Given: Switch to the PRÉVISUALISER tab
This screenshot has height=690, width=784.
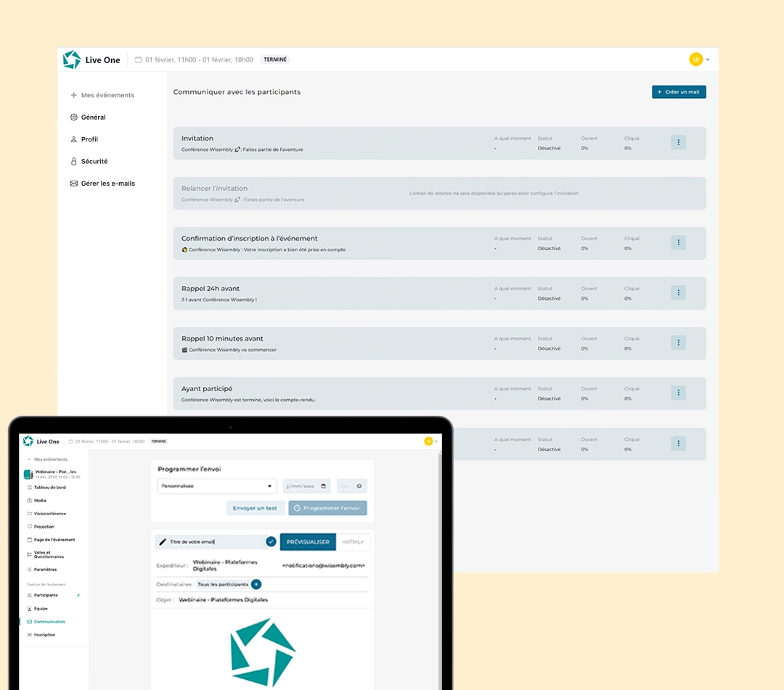Looking at the screenshot, I should pyautogui.click(x=308, y=542).
